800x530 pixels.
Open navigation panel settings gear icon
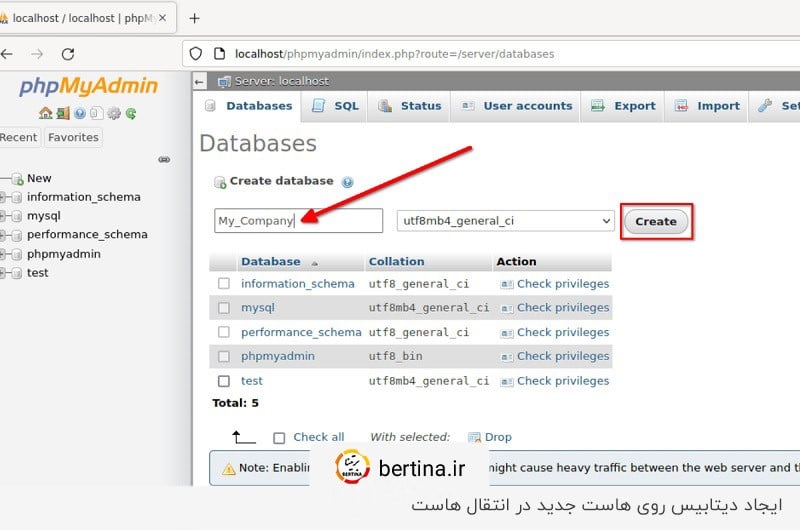coord(114,113)
